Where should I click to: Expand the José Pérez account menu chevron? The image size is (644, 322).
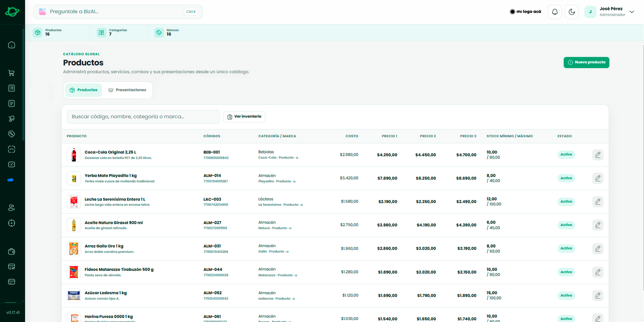tap(632, 12)
